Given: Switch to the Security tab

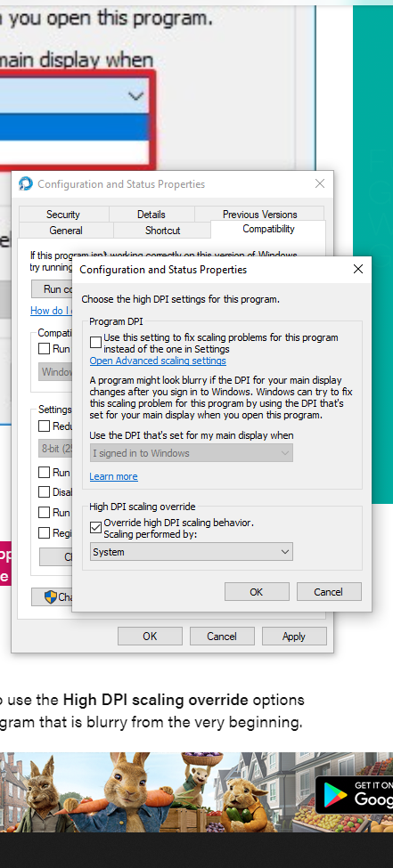Looking at the screenshot, I should 63,215.
